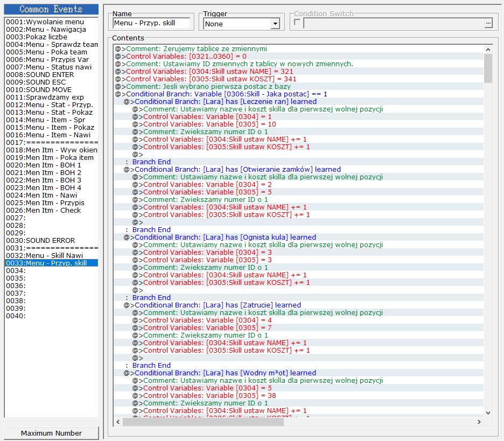Image resolution: width=504 pixels, height=441 pixels.
Task: Select branch Lara has Leczenie ran learned
Action: click(299, 102)
